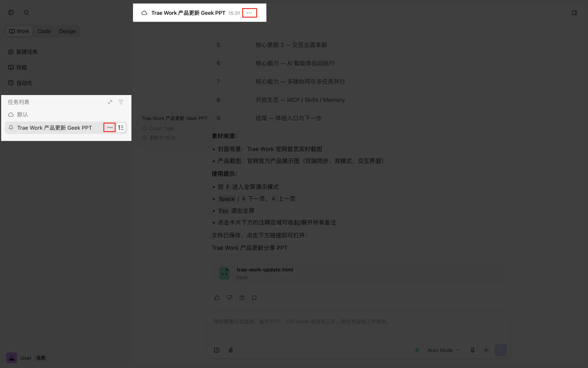Select the 默认 cloud group
588x368 pixels.
(18, 114)
